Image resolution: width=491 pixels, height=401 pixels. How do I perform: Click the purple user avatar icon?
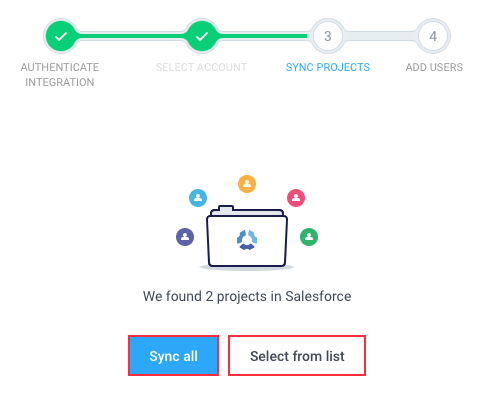click(x=185, y=237)
